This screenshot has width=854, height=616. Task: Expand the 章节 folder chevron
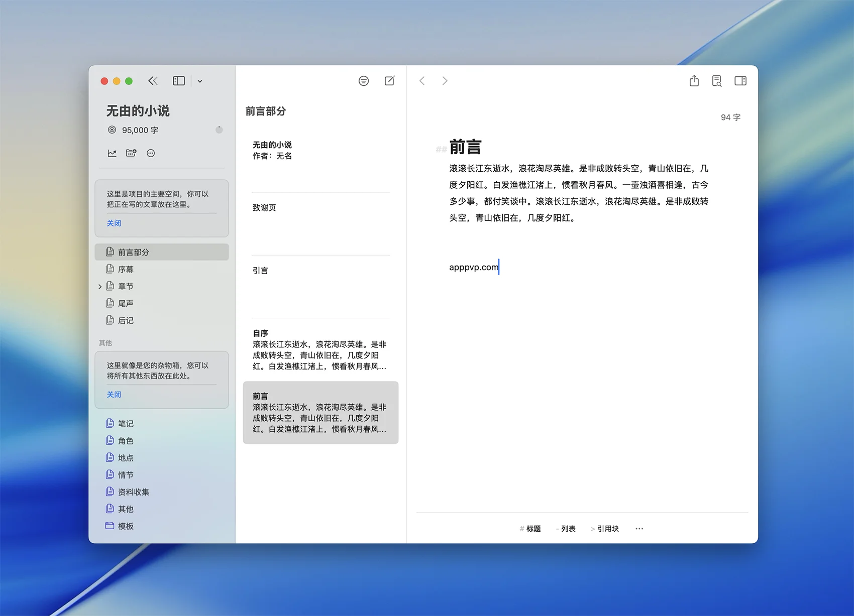pyautogui.click(x=100, y=287)
